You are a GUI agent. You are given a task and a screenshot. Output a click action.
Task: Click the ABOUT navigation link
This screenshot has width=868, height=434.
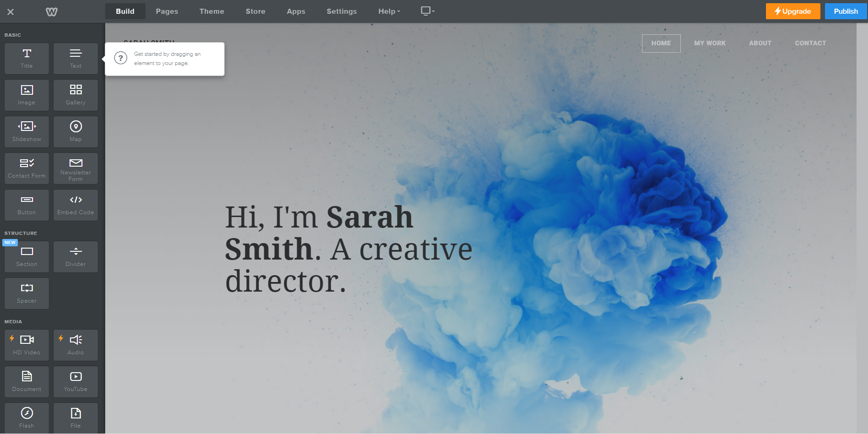pyautogui.click(x=760, y=43)
